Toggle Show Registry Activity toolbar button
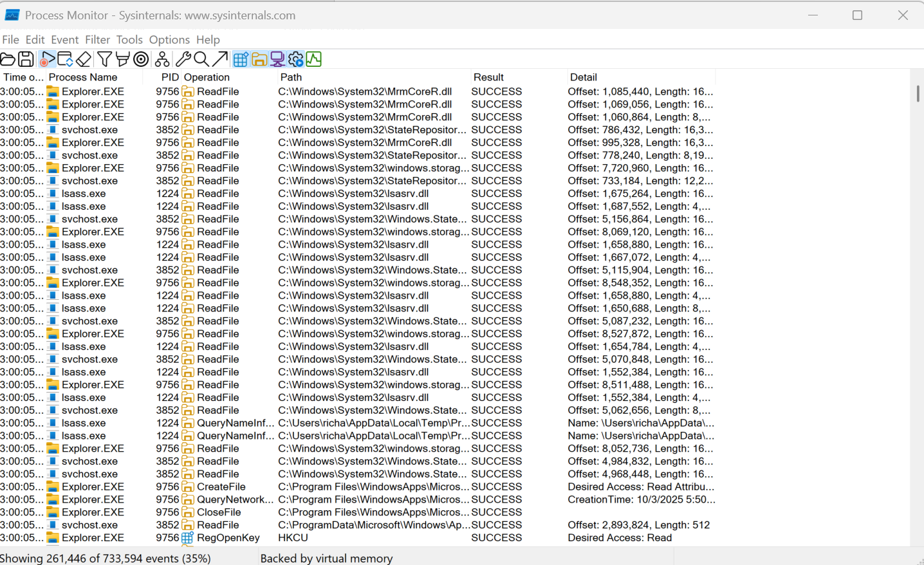This screenshot has width=924, height=565. pos(241,59)
